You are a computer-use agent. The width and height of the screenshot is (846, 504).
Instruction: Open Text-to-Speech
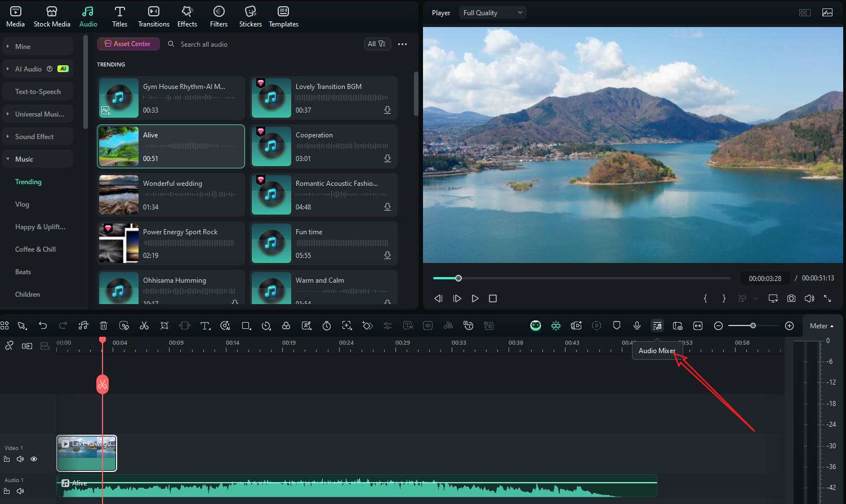pyautogui.click(x=38, y=92)
